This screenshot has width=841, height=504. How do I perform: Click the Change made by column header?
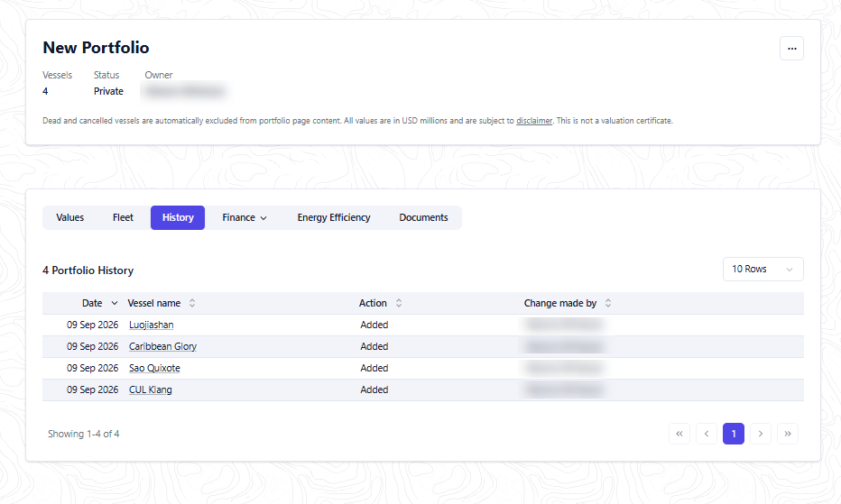click(560, 303)
